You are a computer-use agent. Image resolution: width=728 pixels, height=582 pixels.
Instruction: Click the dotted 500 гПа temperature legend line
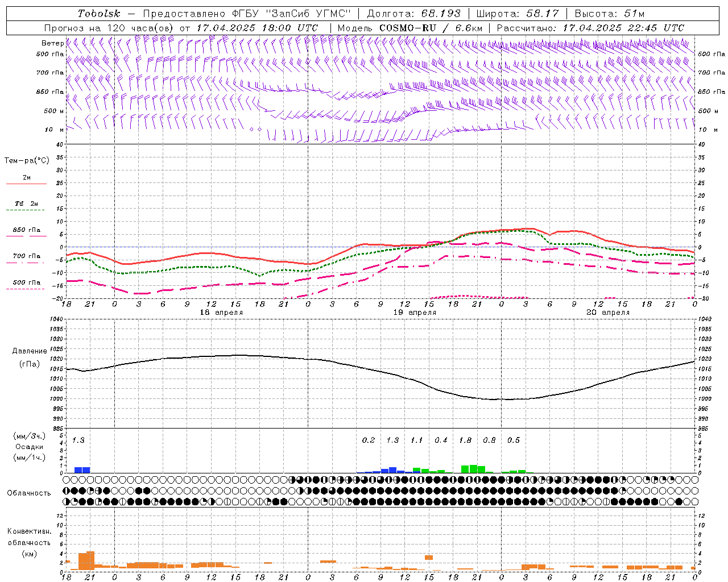(x=25, y=289)
